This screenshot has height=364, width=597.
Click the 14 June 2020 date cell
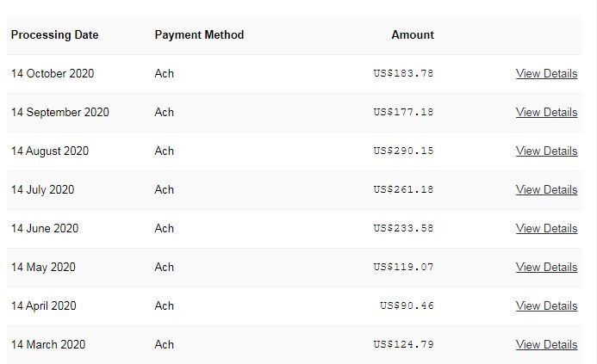coord(45,229)
